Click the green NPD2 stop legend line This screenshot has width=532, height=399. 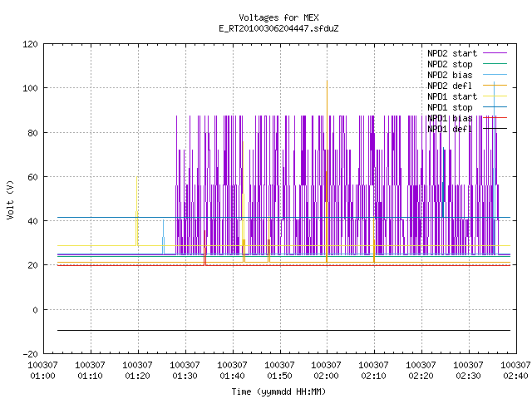tap(495, 64)
